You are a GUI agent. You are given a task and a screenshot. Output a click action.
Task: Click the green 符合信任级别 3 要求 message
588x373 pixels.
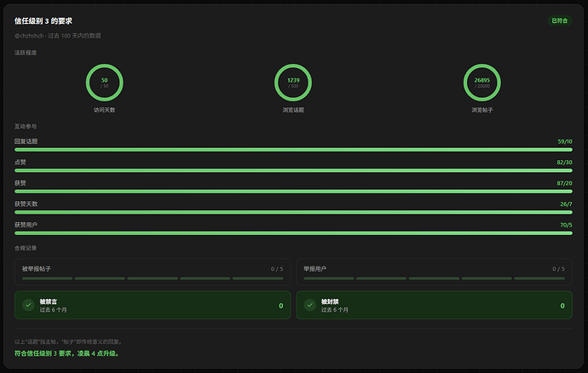click(x=67, y=353)
